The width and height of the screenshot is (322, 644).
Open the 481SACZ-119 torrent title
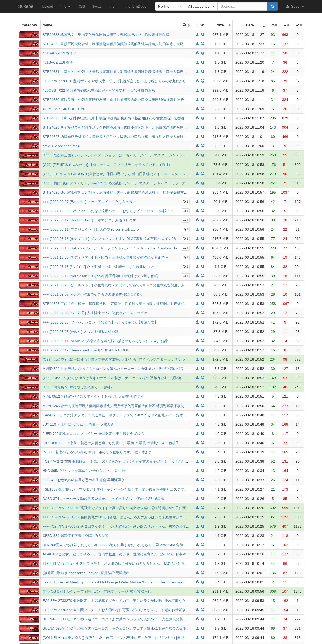59,53
